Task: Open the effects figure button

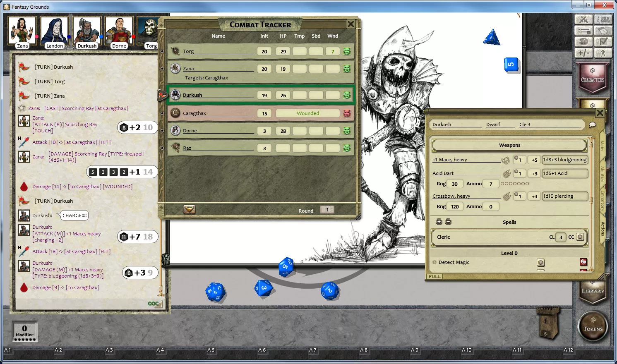Action: (x=603, y=53)
